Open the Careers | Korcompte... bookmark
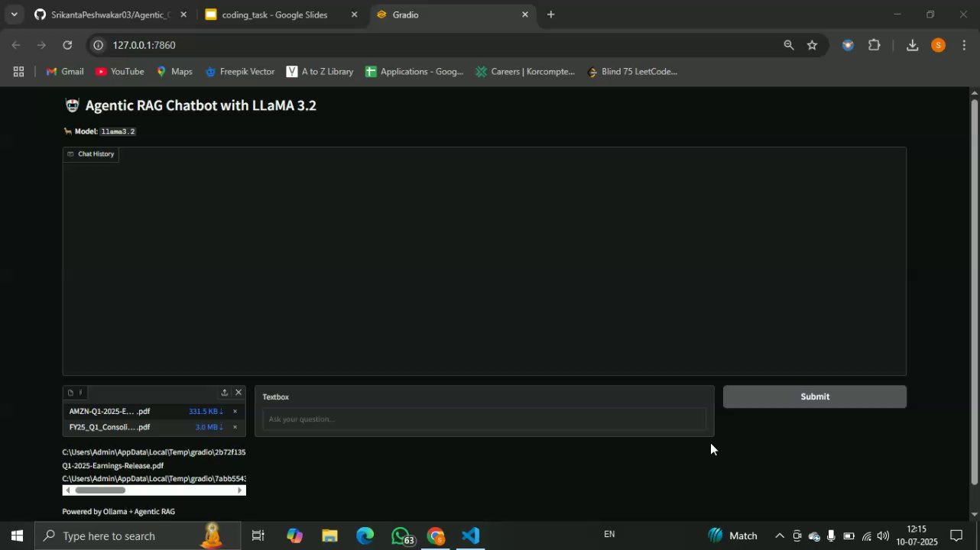Image resolution: width=980 pixels, height=550 pixels. (525, 72)
